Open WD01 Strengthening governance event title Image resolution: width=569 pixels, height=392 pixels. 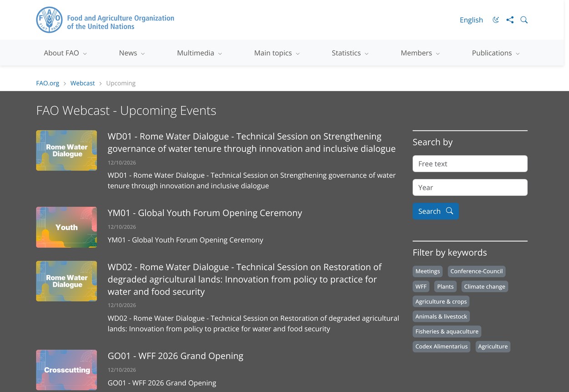tap(252, 142)
